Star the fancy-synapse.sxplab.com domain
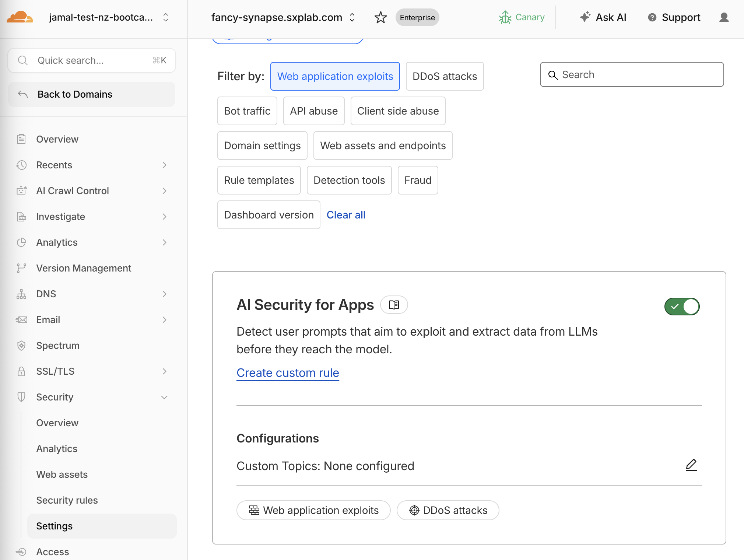 (380, 17)
